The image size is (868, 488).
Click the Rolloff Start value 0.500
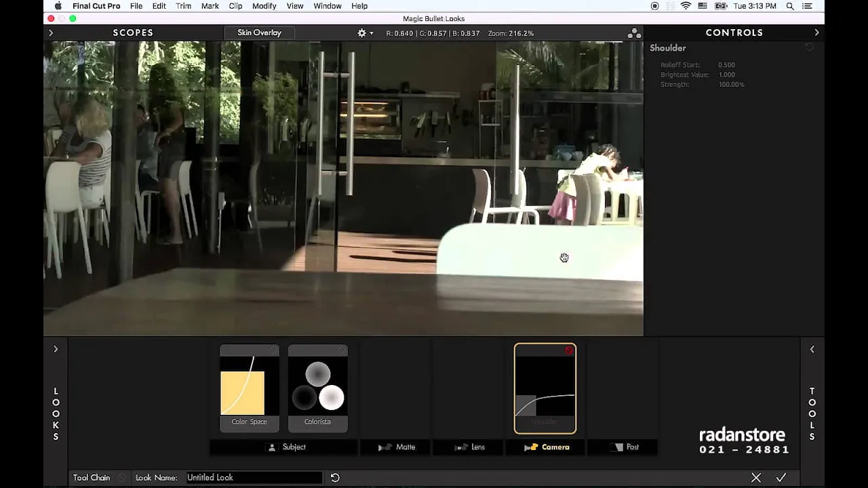(x=726, y=65)
